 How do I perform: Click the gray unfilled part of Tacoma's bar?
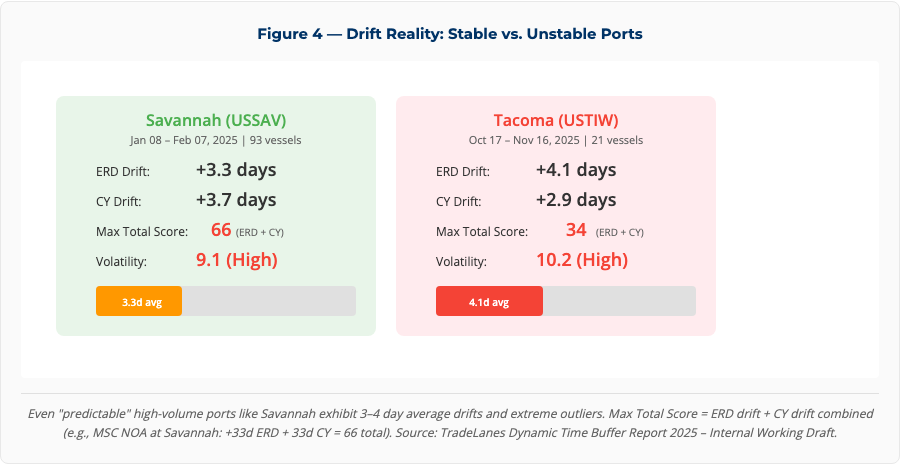tap(618, 301)
